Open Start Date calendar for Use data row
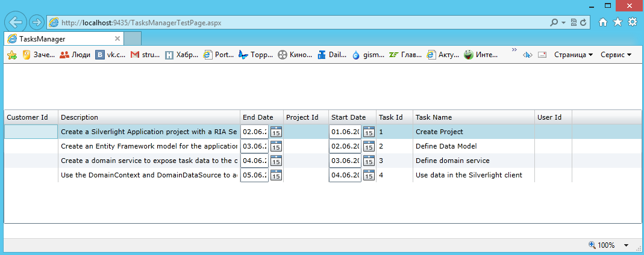Viewport: 644px width, 255px height. pos(369,175)
